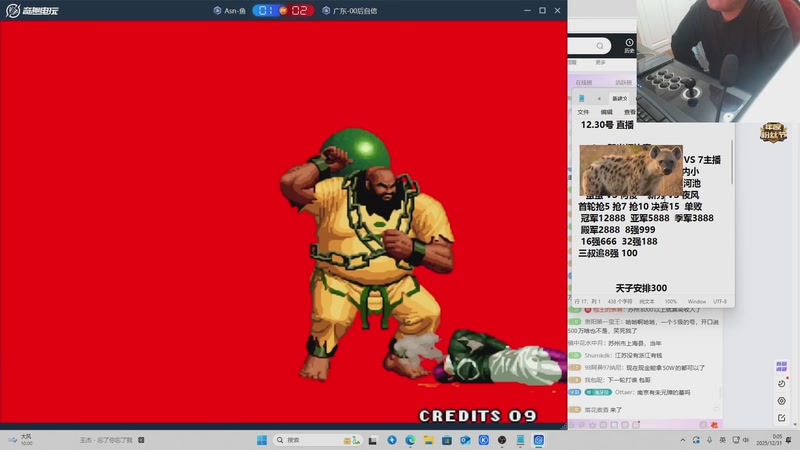Open the Notepad icon in taskbar
Image resolution: width=800 pixels, height=450 pixels.
coord(520,440)
